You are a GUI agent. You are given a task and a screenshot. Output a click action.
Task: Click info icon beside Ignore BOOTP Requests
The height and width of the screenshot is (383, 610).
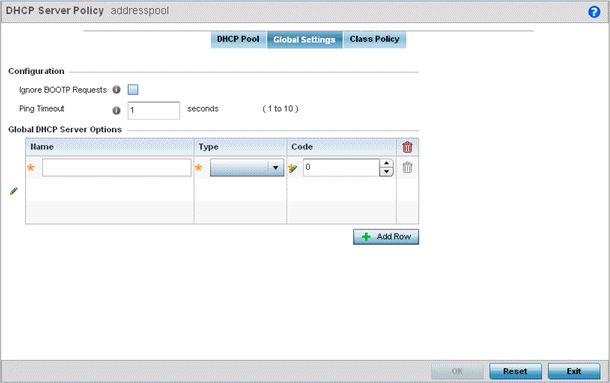[116, 90]
